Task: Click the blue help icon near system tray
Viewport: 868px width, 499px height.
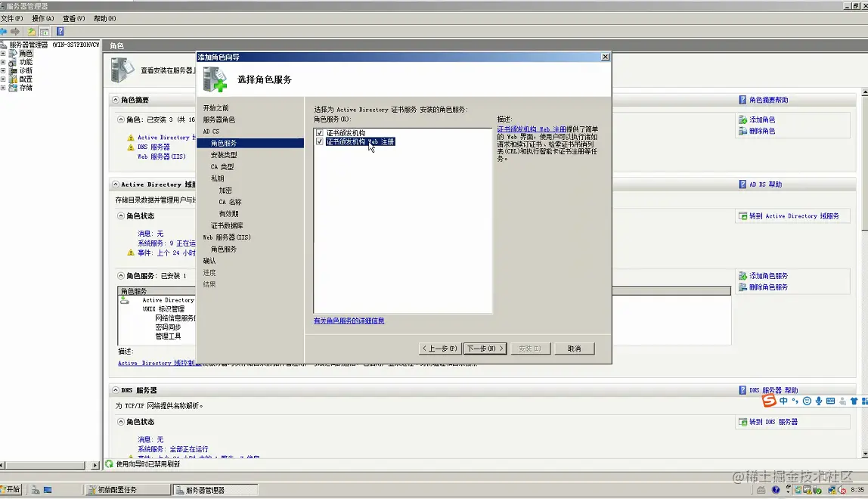Action: (776, 490)
